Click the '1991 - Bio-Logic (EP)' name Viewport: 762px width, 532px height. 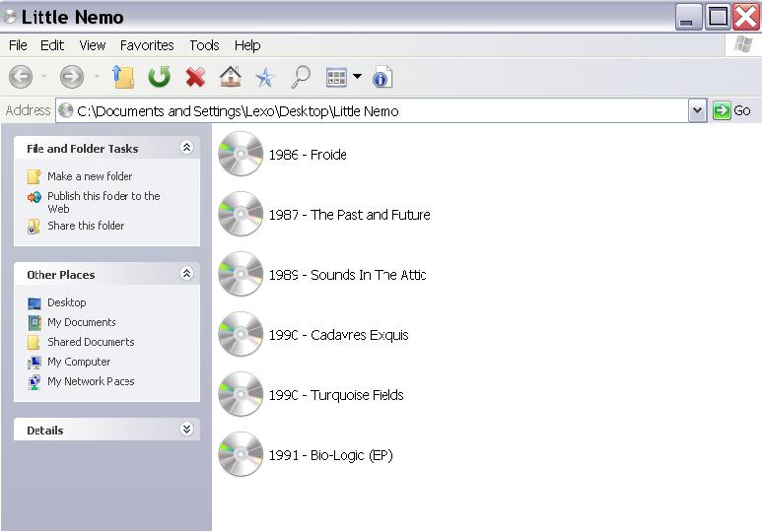[331, 455]
